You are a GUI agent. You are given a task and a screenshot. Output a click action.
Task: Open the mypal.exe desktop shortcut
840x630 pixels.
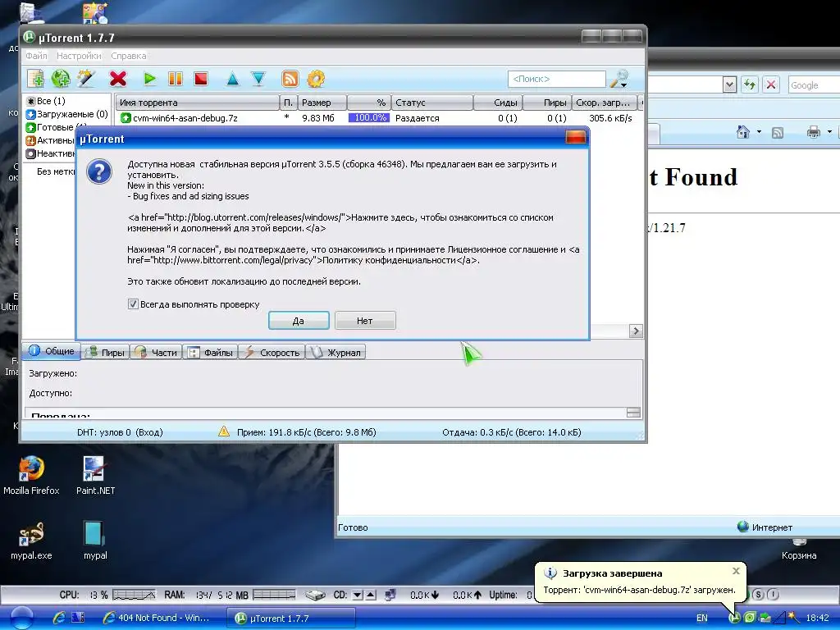(x=31, y=541)
